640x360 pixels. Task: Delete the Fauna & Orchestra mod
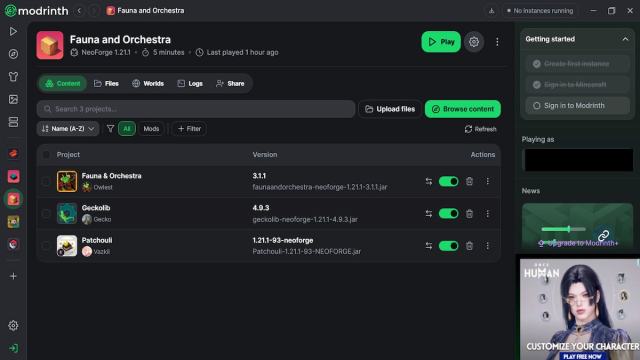[x=469, y=181]
